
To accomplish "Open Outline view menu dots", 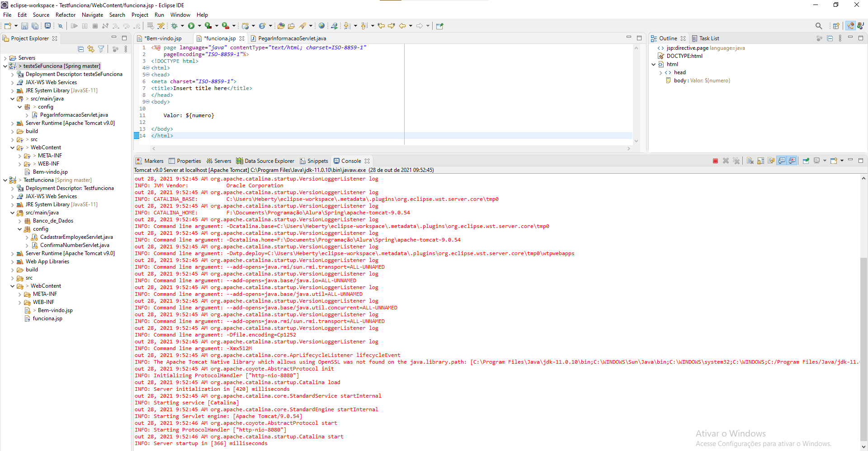I will click(840, 38).
